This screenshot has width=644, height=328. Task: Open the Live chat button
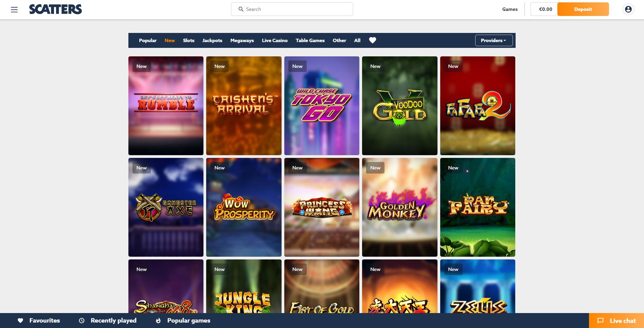point(616,321)
